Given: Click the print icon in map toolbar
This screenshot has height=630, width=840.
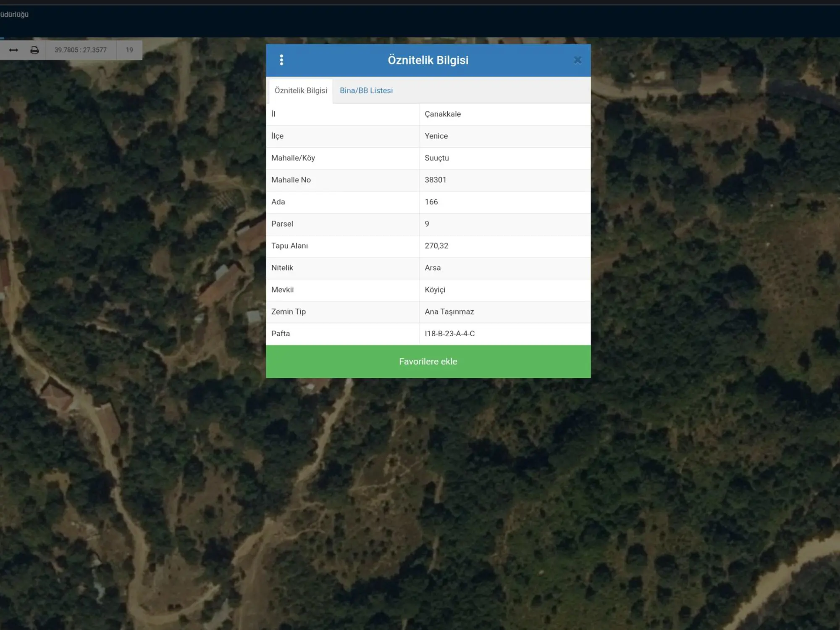Looking at the screenshot, I should [x=34, y=50].
